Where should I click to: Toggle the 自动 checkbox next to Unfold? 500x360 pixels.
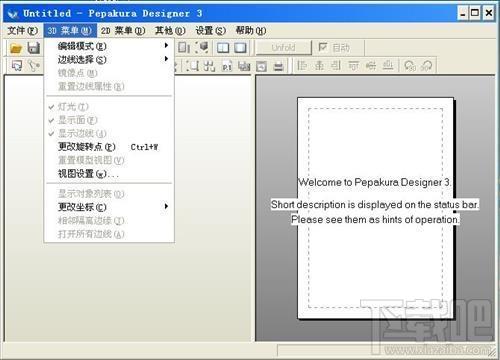pos(323,47)
